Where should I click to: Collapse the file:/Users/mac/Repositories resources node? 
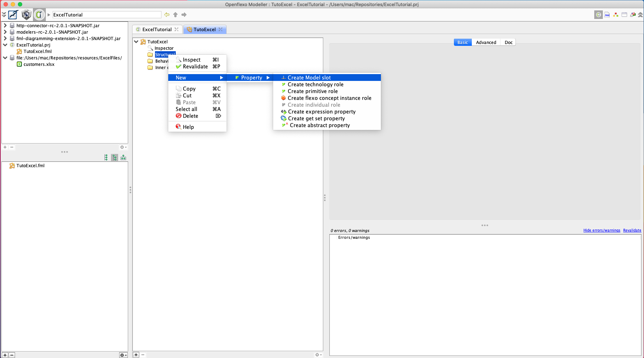(5, 58)
